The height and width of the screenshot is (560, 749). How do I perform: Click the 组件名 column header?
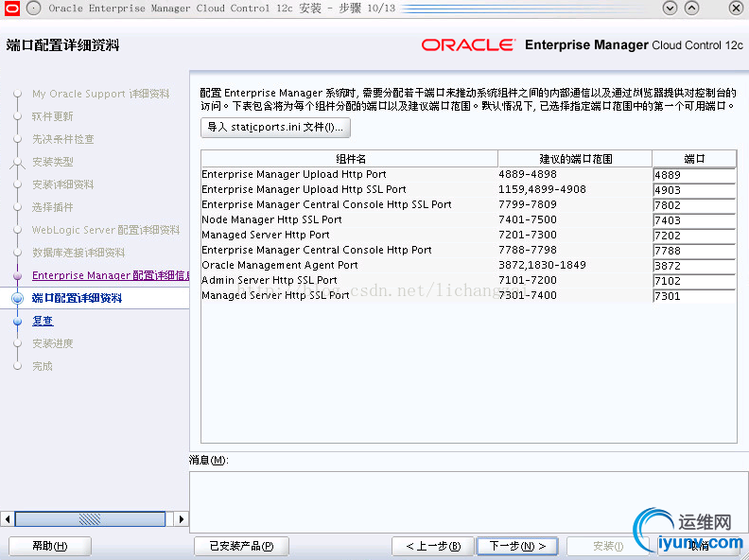(350, 159)
